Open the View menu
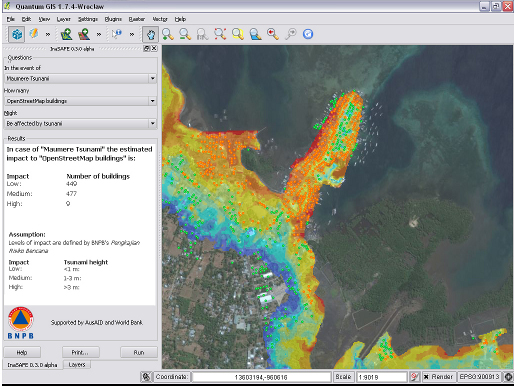The image size is (514, 386). 44,19
